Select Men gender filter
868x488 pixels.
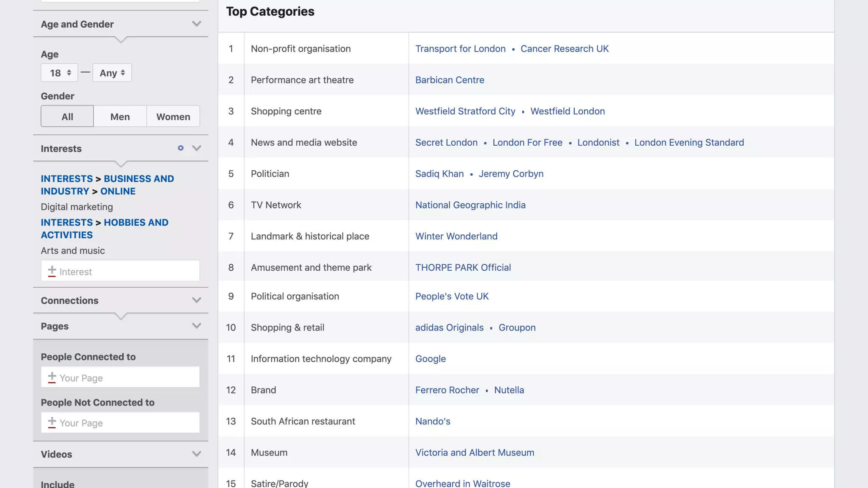[120, 116]
